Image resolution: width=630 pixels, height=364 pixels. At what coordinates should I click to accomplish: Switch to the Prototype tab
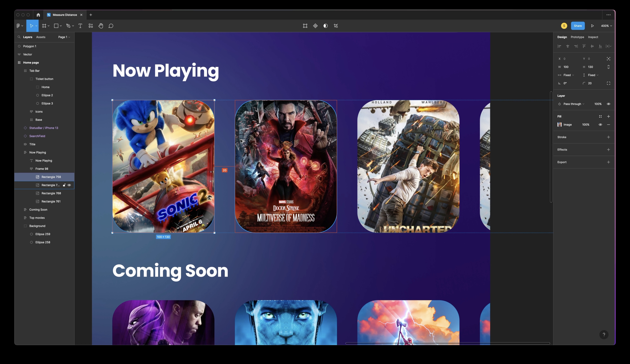(x=577, y=37)
